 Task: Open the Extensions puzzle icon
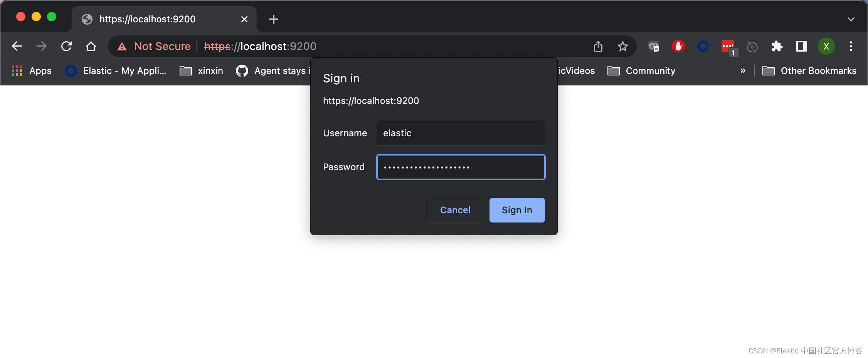777,47
